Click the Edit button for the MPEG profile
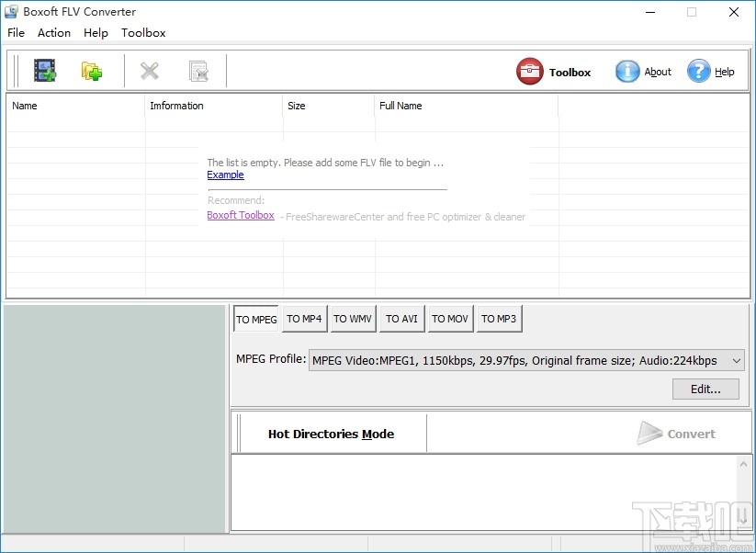This screenshot has height=553, width=756. coord(705,389)
